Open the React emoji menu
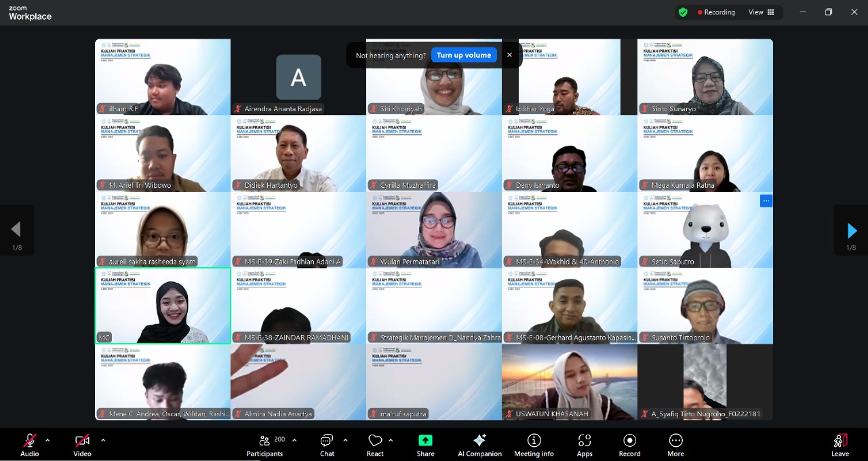Viewport: 868px width, 461px height. [x=375, y=445]
